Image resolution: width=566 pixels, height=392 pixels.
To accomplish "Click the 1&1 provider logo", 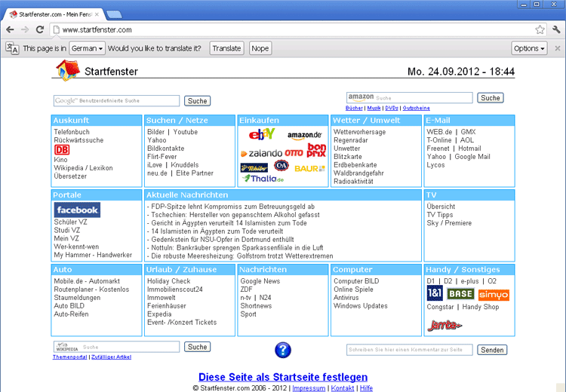I will pos(434,295).
